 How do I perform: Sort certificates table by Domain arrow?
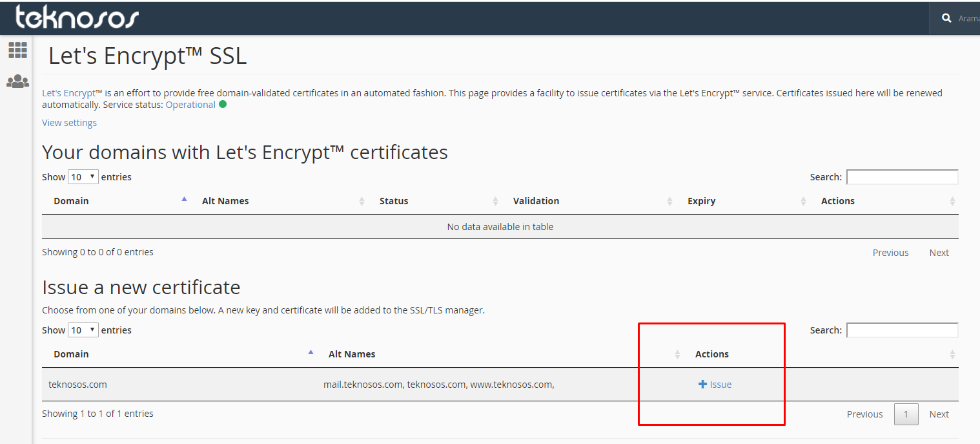coord(185,200)
